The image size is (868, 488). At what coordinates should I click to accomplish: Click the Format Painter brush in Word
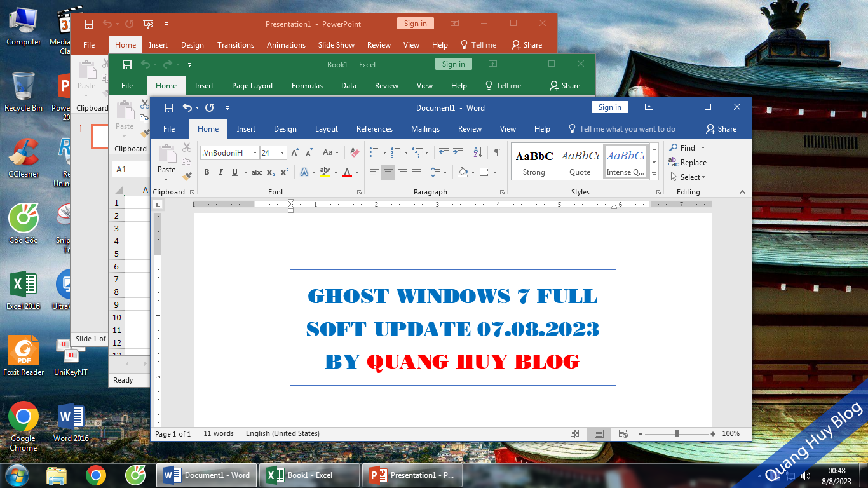186,176
